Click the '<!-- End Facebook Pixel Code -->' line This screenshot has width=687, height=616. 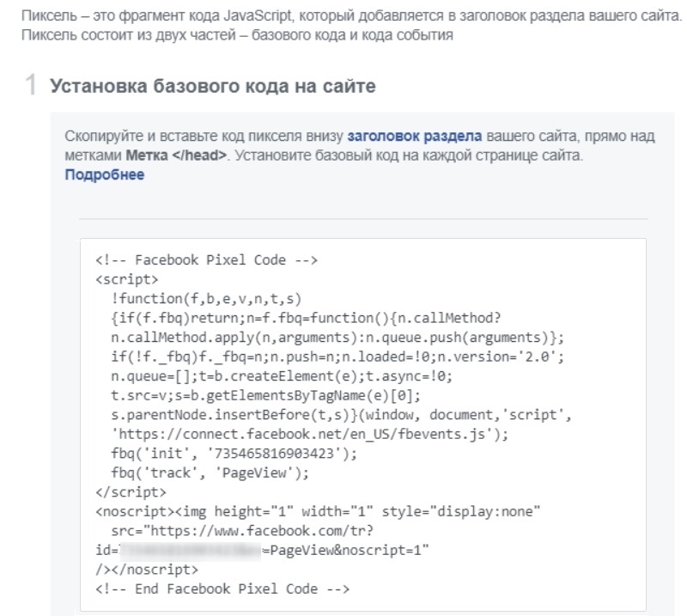click(222, 589)
